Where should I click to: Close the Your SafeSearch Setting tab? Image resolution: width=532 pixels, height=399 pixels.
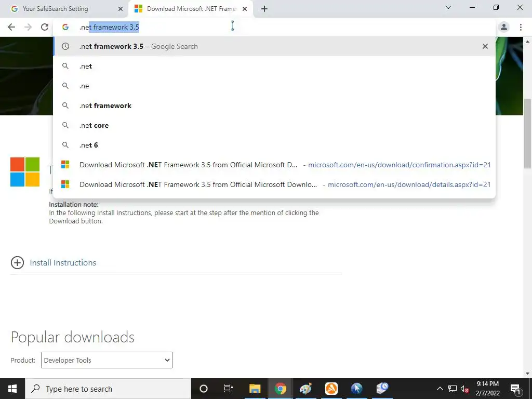click(121, 9)
